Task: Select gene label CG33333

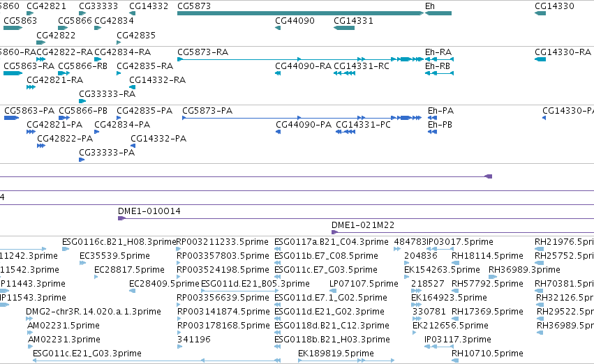Action: 98,6
